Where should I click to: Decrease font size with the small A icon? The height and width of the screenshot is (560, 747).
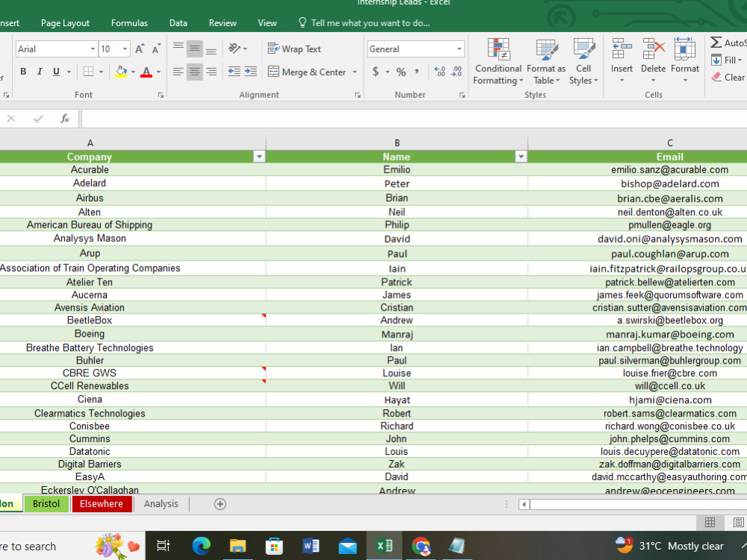(156, 49)
